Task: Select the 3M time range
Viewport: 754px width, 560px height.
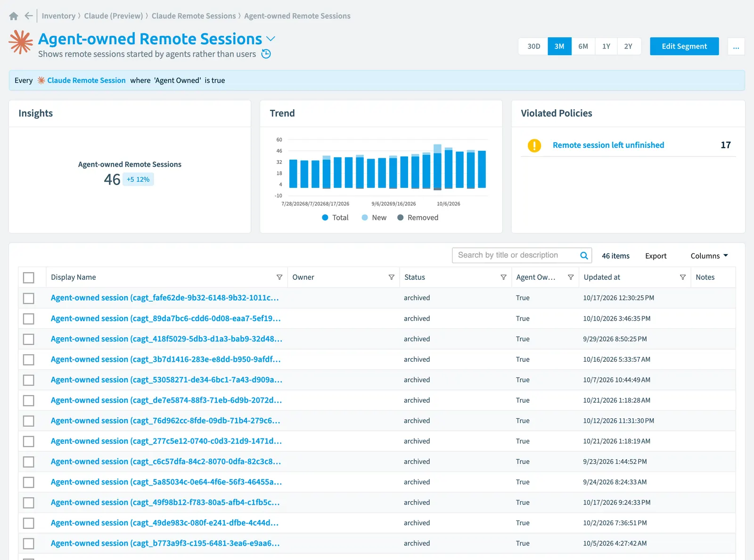Action: (x=559, y=46)
